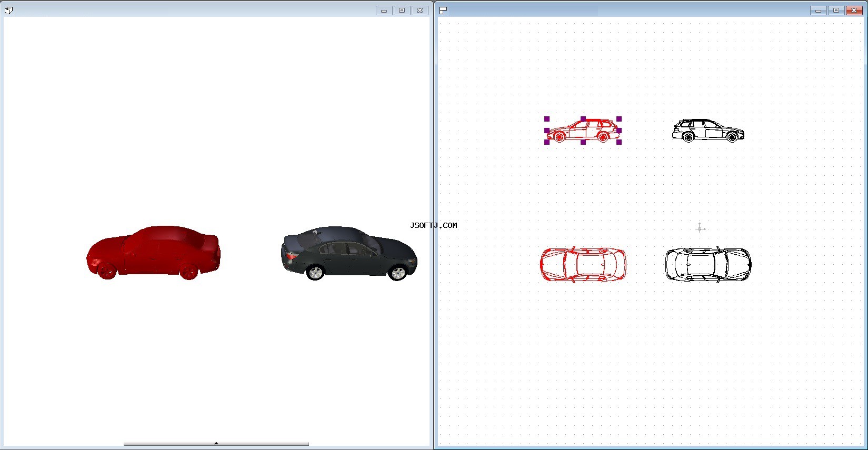Image resolution: width=868 pixels, height=450 pixels.
Task: Click top-right purple selection handle
Action: click(x=619, y=119)
